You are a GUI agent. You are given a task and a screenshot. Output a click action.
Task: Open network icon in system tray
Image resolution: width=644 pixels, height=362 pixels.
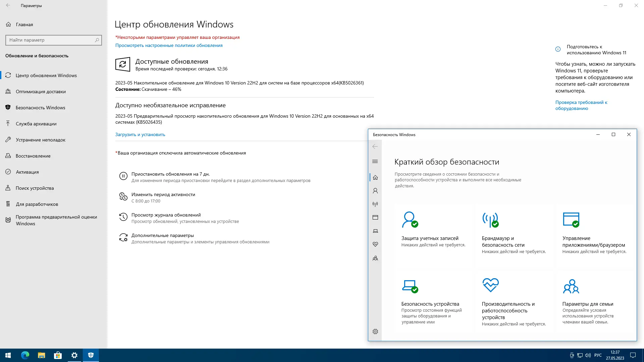click(579, 355)
